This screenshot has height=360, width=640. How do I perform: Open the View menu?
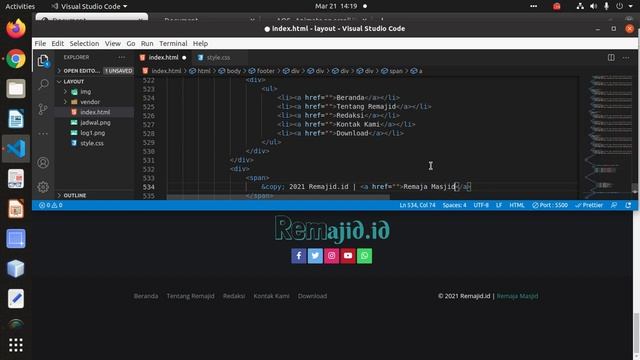coord(112,43)
